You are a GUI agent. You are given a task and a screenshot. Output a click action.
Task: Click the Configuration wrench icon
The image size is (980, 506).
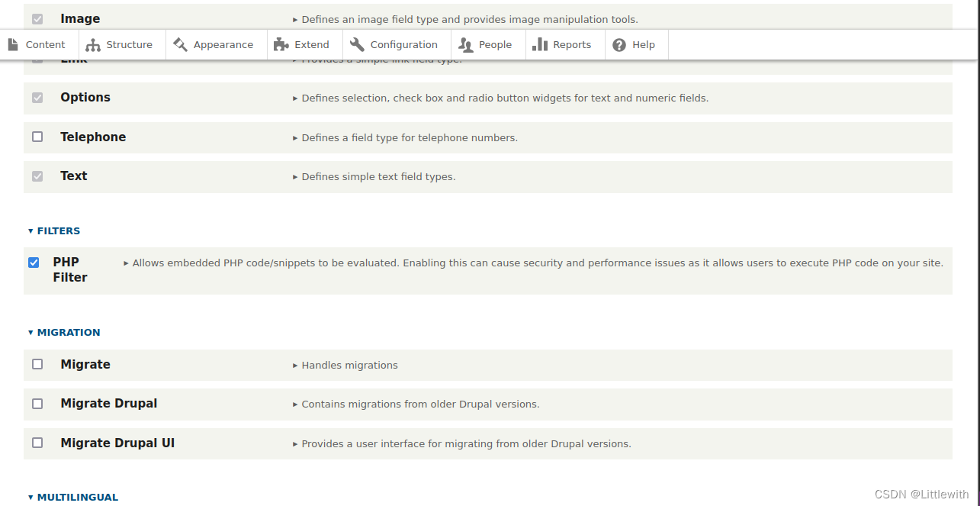[x=357, y=45]
